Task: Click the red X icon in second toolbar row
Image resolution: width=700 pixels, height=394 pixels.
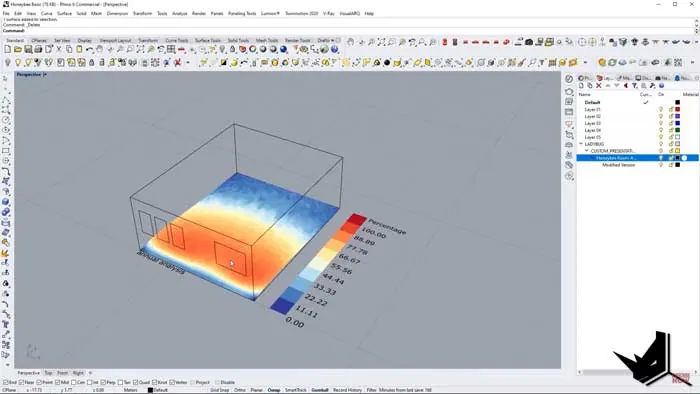Action: point(178,62)
